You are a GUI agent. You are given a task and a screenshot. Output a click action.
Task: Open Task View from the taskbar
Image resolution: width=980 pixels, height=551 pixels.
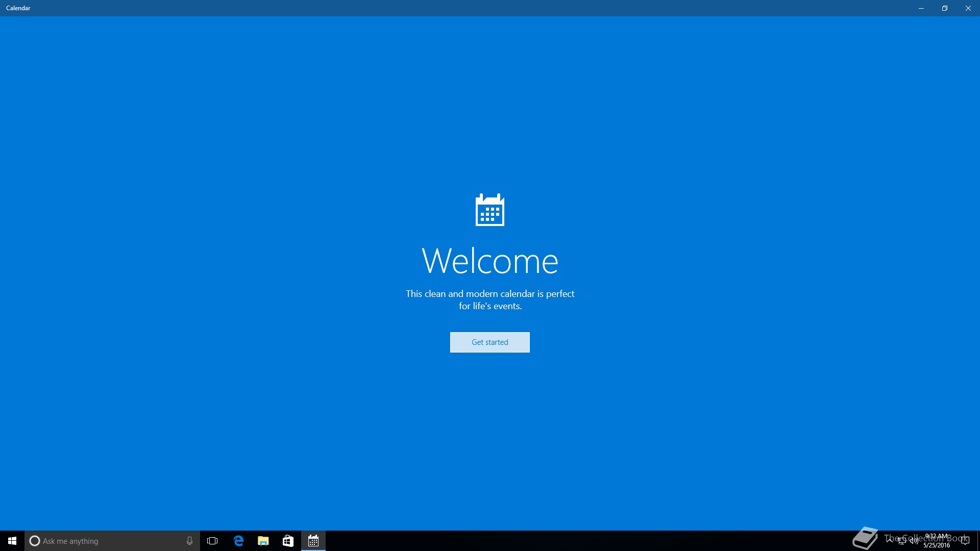click(x=212, y=541)
